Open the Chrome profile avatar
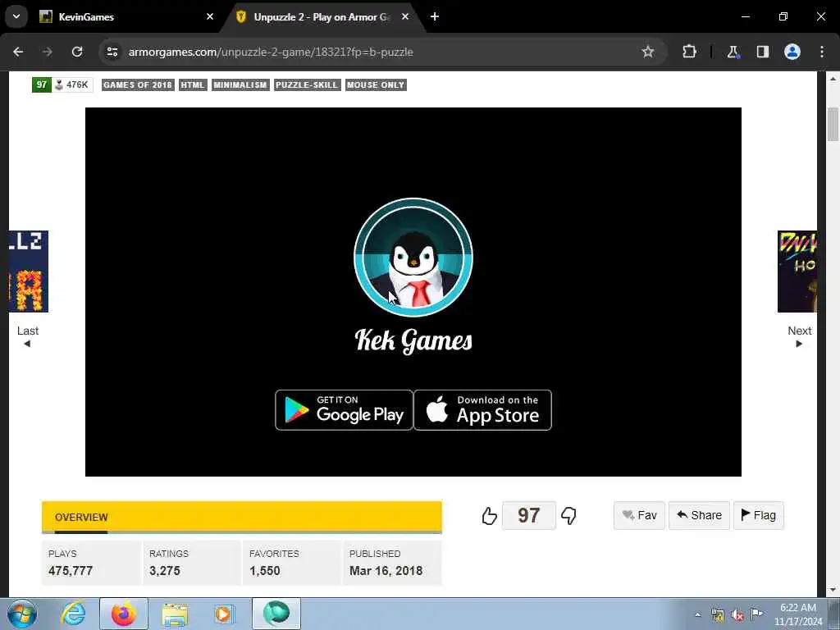840x630 pixels. coord(792,52)
